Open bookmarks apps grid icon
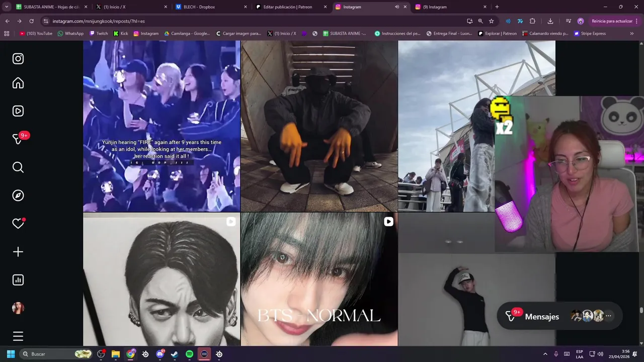The width and height of the screenshot is (644, 362). pyautogui.click(x=7, y=34)
